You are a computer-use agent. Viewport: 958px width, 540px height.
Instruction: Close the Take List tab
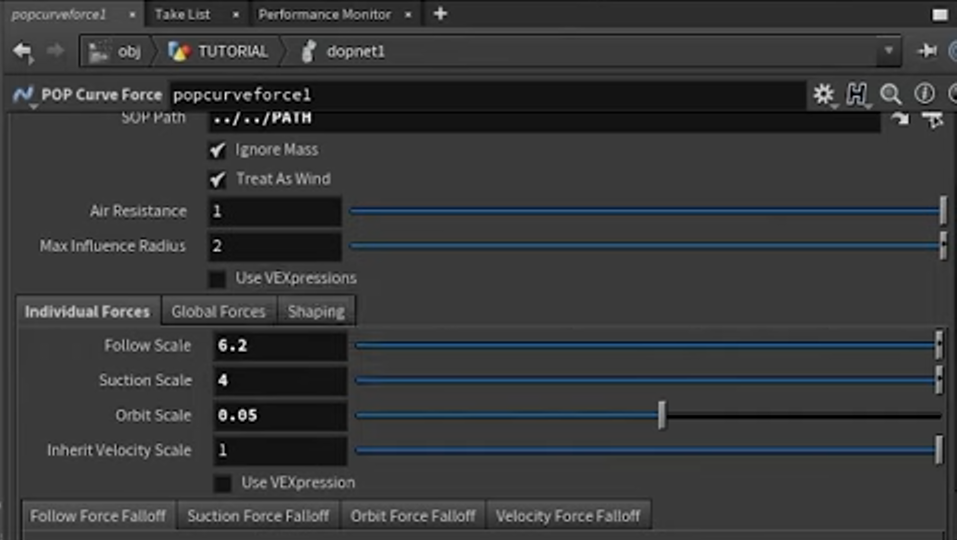coord(235,14)
